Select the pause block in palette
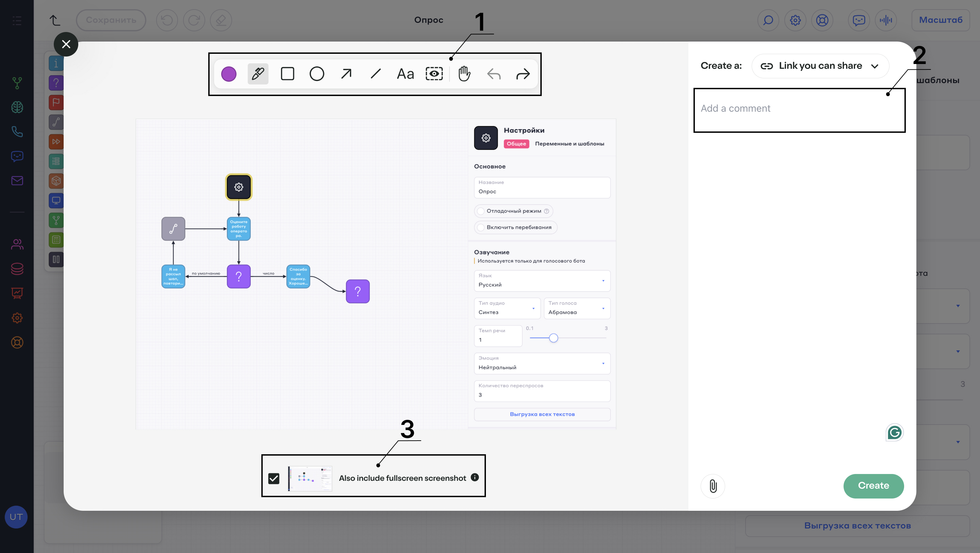Screen dimensions: 980x553 [56, 259]
